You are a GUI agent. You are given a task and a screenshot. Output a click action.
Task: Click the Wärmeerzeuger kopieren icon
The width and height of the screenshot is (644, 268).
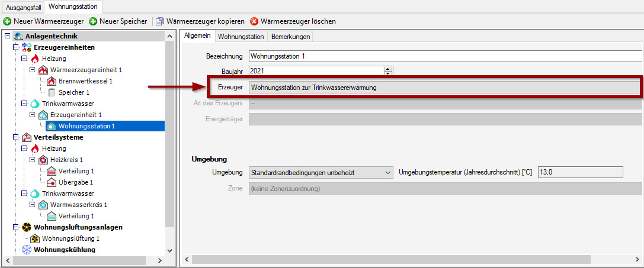pos(160,21)
